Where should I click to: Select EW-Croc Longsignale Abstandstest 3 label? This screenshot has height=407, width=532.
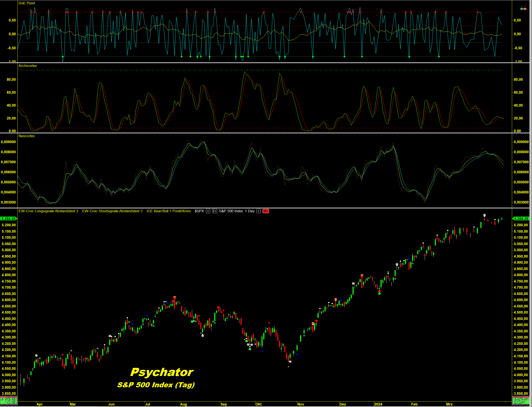[x=48, y=211]
